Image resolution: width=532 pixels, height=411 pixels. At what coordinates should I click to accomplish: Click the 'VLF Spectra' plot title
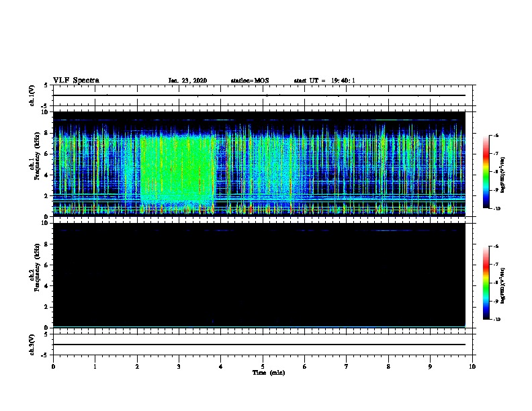(x=76, y=81)
